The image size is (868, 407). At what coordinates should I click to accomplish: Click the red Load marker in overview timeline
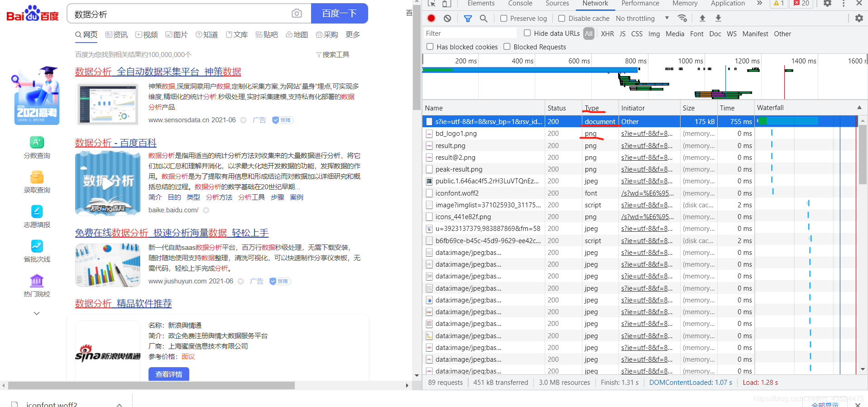[x=784, y=82]
